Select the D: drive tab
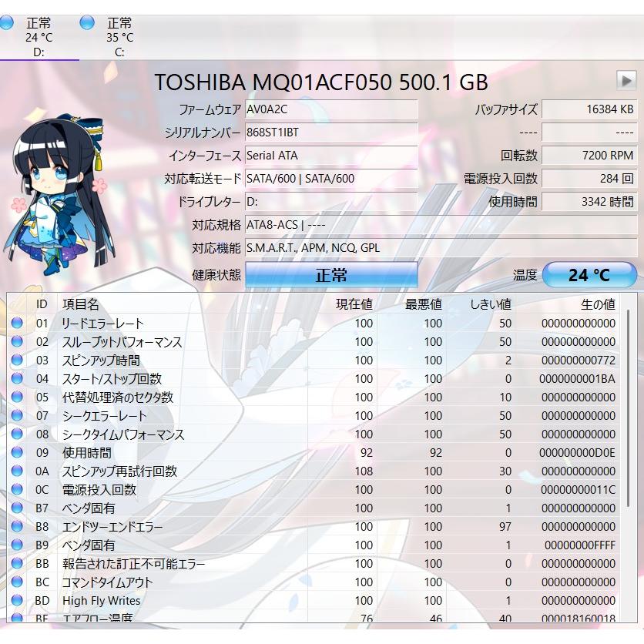644x644 pixels. [39, 37]
